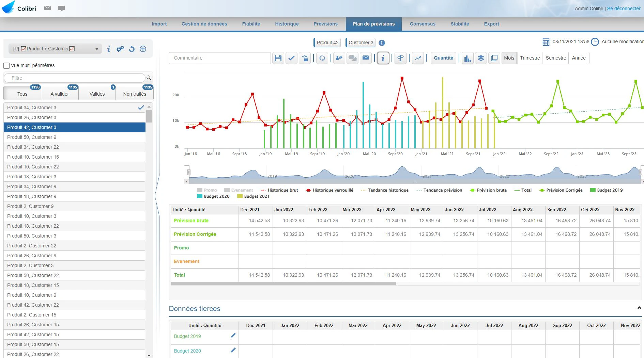Switch the time view to Trimestre

click(530, 58)
